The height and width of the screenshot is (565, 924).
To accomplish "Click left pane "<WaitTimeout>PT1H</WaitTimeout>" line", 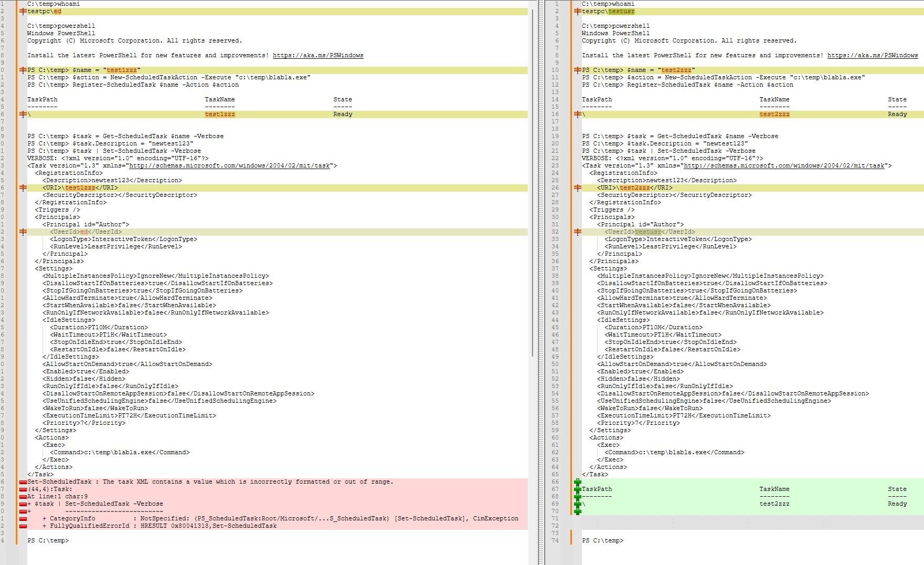I will pyautogui.click(x=108, y=334).
